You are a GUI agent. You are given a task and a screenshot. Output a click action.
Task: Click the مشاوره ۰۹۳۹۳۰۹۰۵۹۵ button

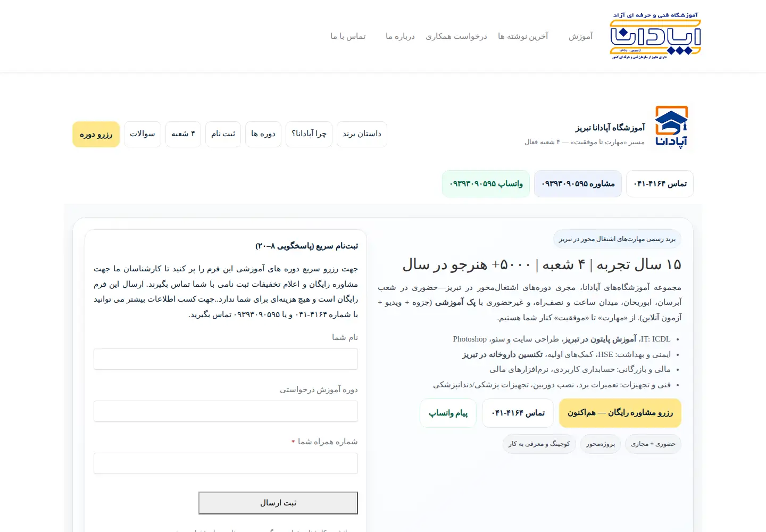pyautogui.click(x=578, y=184)
